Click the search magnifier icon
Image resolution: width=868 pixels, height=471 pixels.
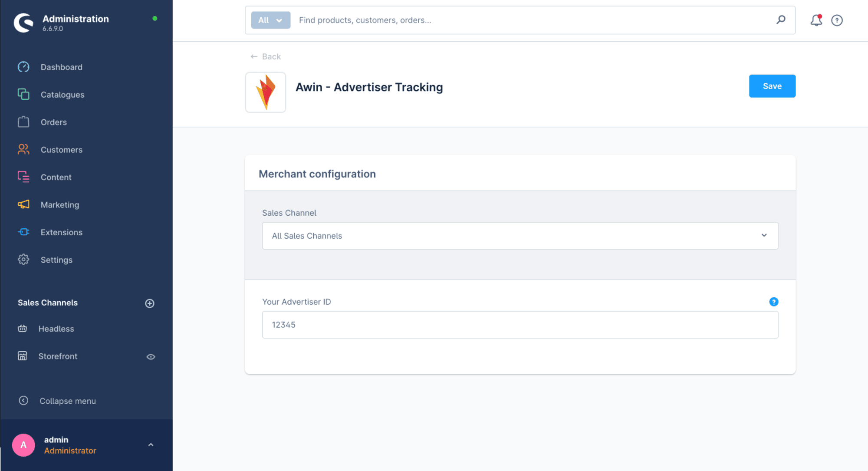(x=781, y=20)
